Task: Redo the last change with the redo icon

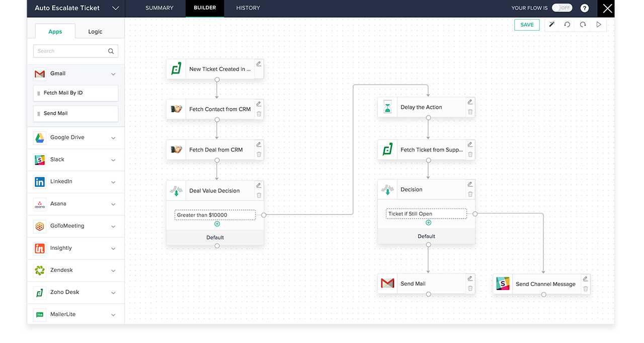Action: tap(583, 24)
